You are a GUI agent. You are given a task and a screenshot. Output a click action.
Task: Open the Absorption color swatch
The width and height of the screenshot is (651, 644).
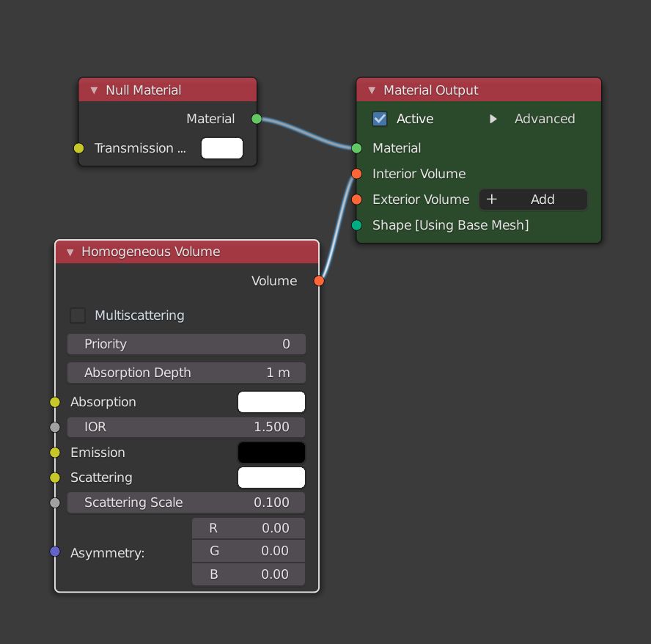click(271, 402)
